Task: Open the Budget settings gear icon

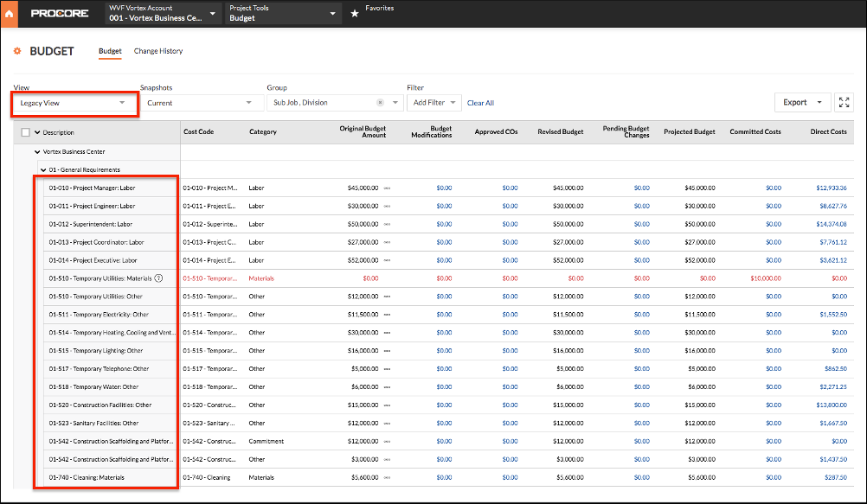Action: (17, 51)
